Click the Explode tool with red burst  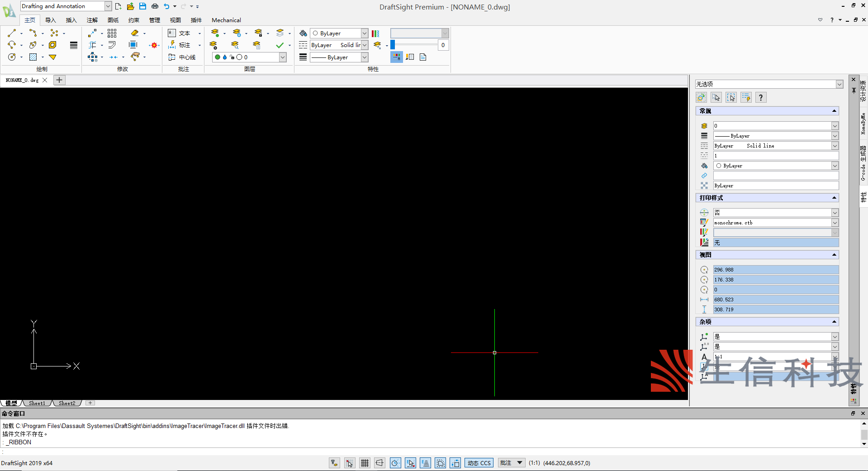(x=154, y=45)
